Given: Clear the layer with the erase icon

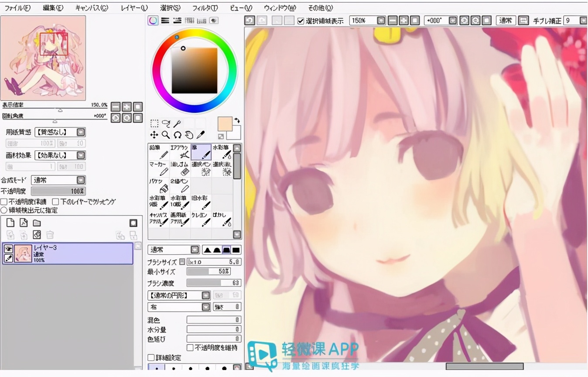Looking at the screenshot, I should click(x=37, y=235).
